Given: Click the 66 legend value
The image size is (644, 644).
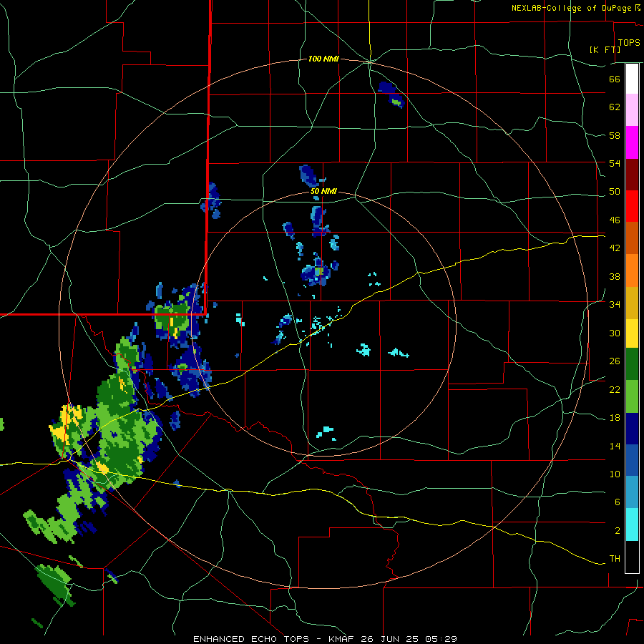Looking at the screenshot, I should tap(615, 79).
